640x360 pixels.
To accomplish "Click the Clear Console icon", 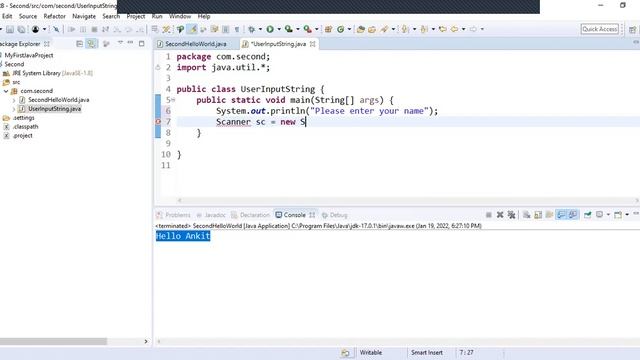I will click(x=527, y=215).
